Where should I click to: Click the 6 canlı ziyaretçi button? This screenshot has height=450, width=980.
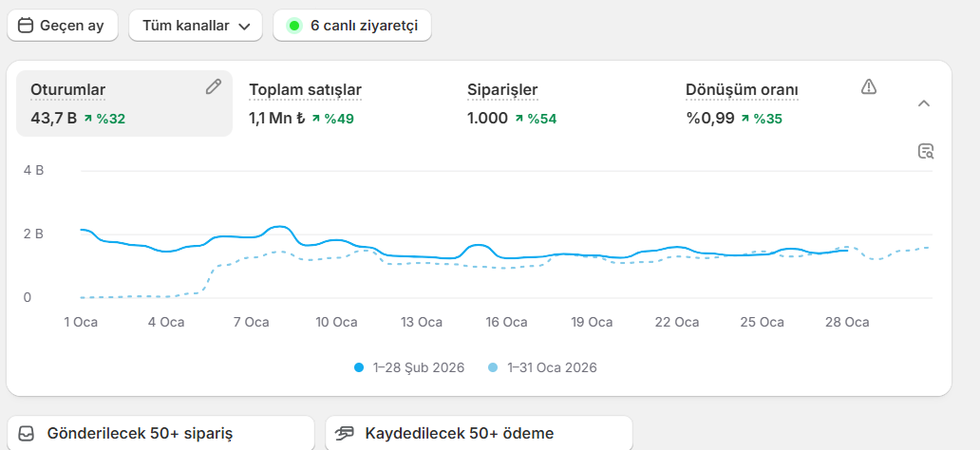[352, 26]
